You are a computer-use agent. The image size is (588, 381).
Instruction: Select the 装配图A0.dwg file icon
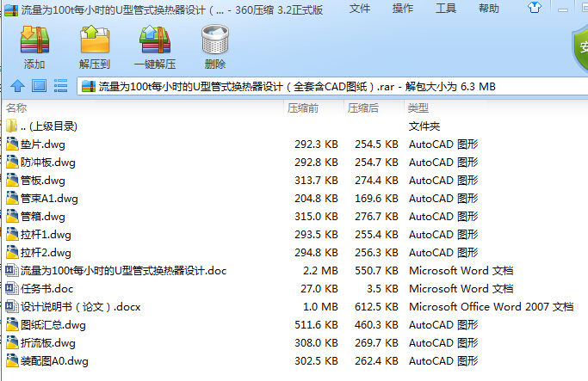pos(12,360)
